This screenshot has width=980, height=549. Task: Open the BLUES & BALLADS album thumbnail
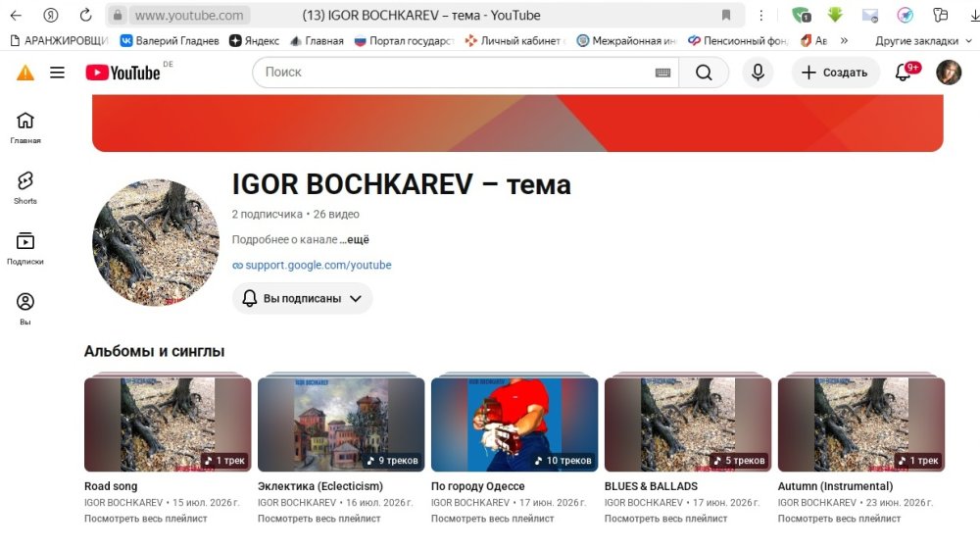pyautogui.click(x=688, y=424)
